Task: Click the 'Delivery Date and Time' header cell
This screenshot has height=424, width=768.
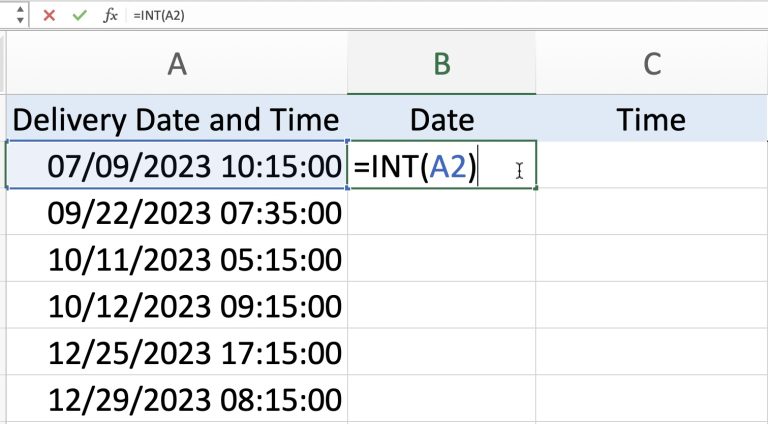Action: (175, 120)
